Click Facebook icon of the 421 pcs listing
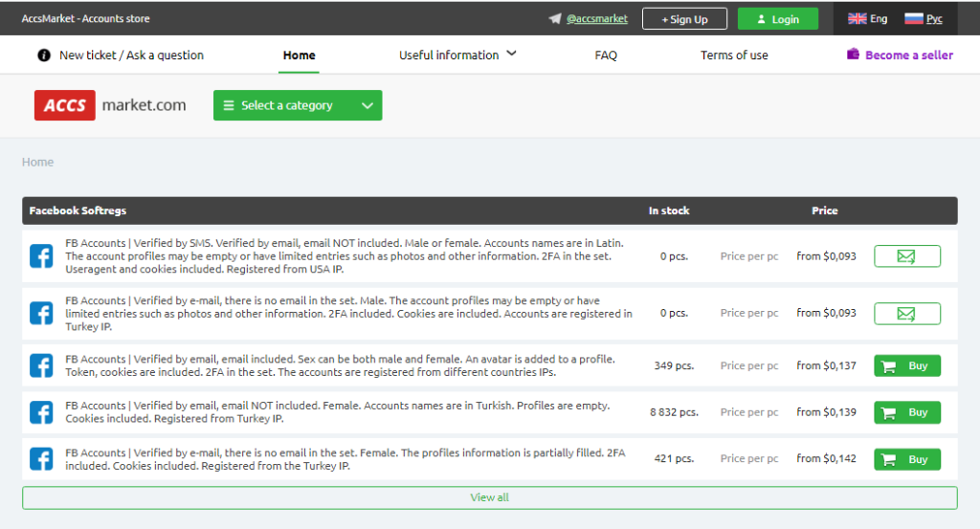This screenshot has height=529, width=980. coord(41,459)
